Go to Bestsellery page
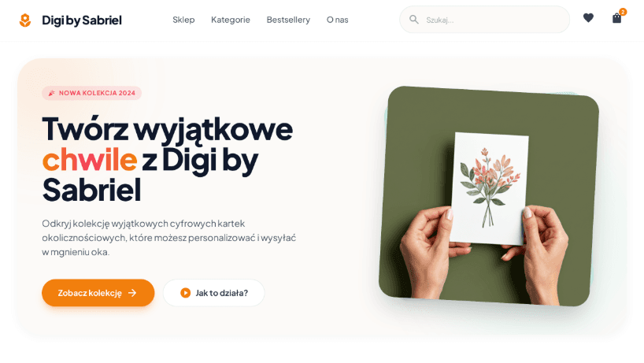Viewport: 644px width, 363px height. tap(288, 20)
